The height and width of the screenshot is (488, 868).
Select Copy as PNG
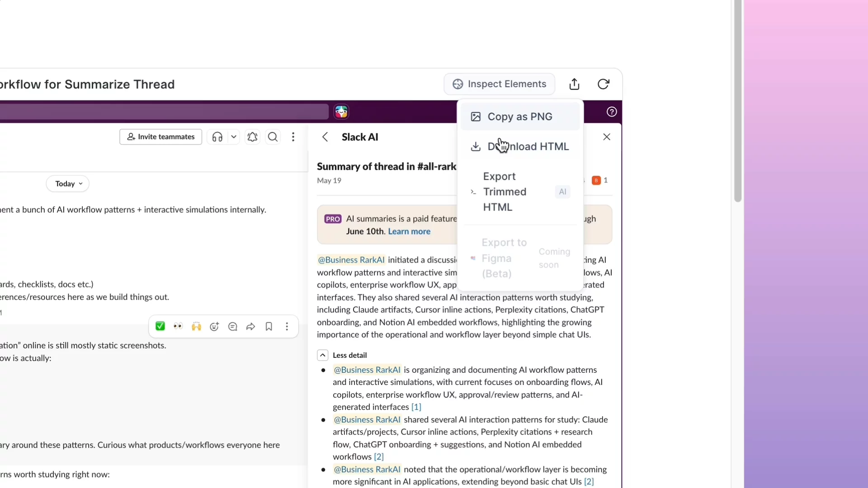[520, 117]
